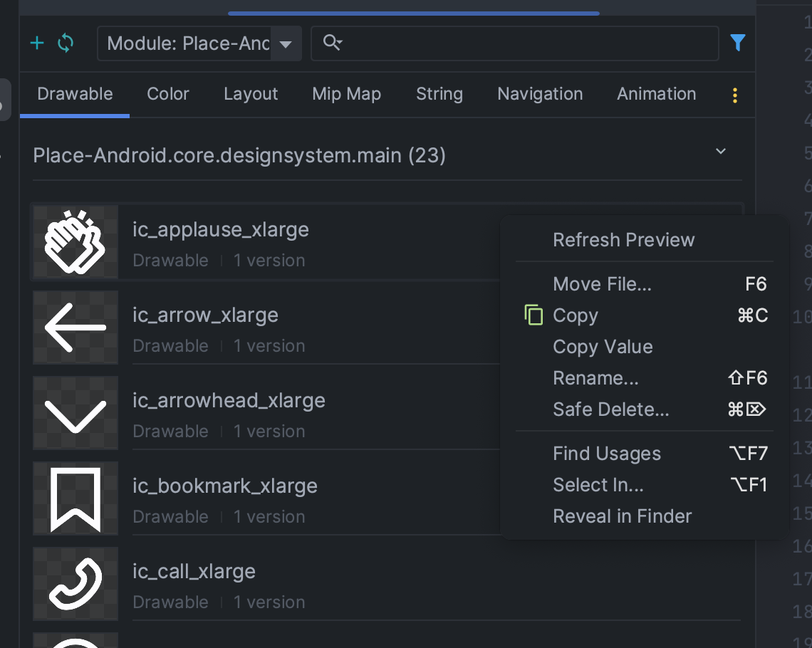Choose Select In... in context menu
812x648 pixels.
point(644,485)
